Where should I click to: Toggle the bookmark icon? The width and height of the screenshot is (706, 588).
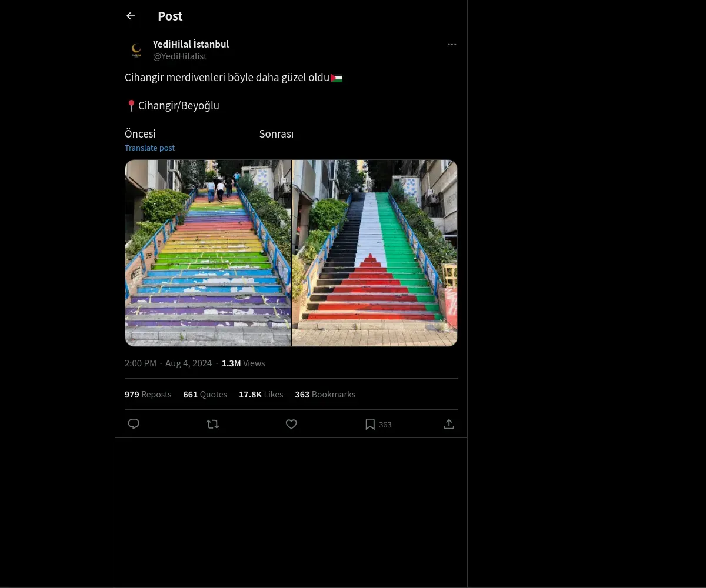pyautogui.click(x=370, y=424)
